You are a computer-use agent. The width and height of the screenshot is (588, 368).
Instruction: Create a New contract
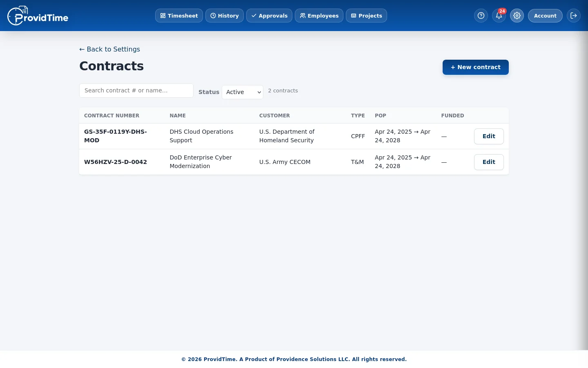point(476,67)
